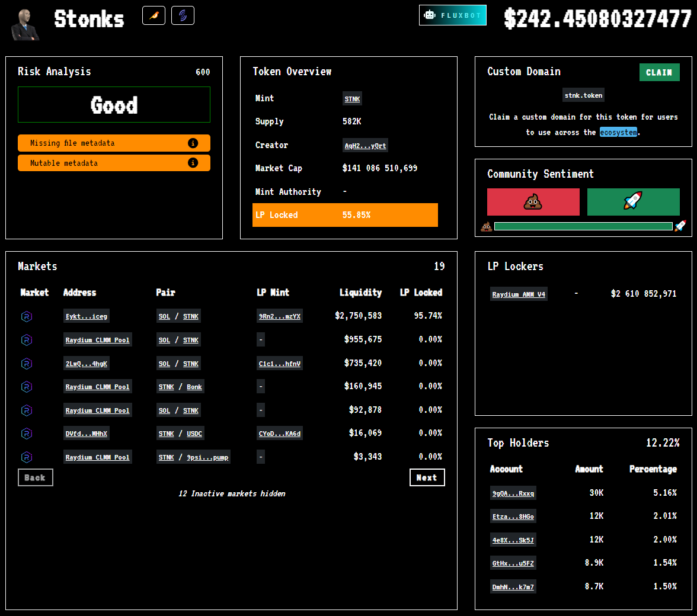Viewport: 697px width, 616px height.
Task: Click Raydium icon in DVfd...MHhX row
Action: pos(27,433)
